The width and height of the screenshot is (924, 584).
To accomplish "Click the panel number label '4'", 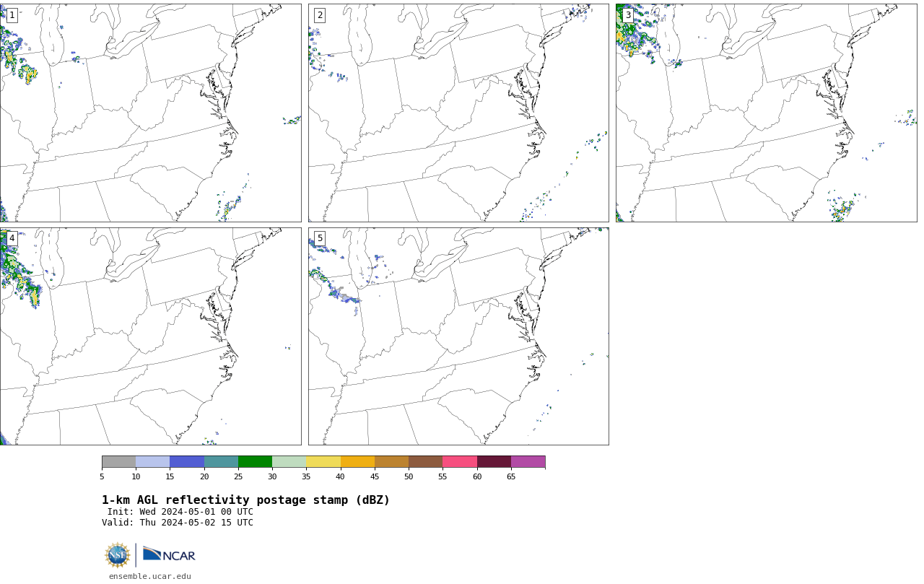I will coord(12,238).
